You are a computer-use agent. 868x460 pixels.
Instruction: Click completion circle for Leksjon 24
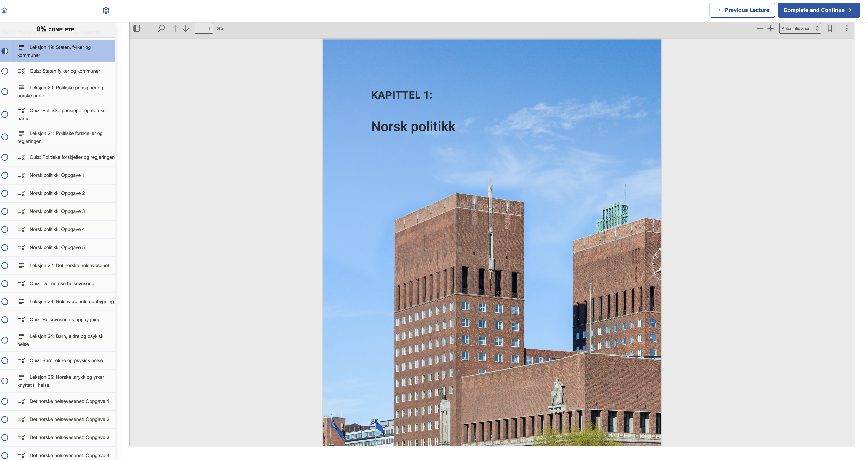5,340
